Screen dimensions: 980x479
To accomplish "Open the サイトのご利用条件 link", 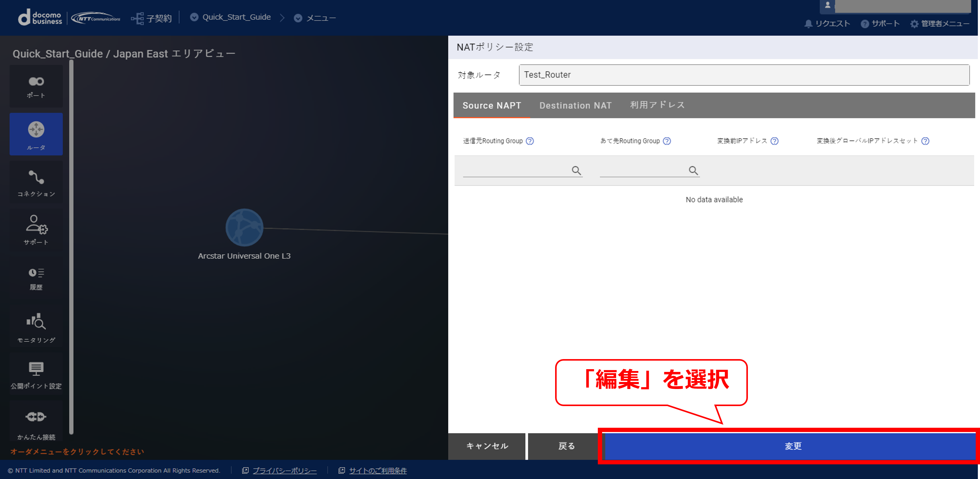I will coord(378,471).
